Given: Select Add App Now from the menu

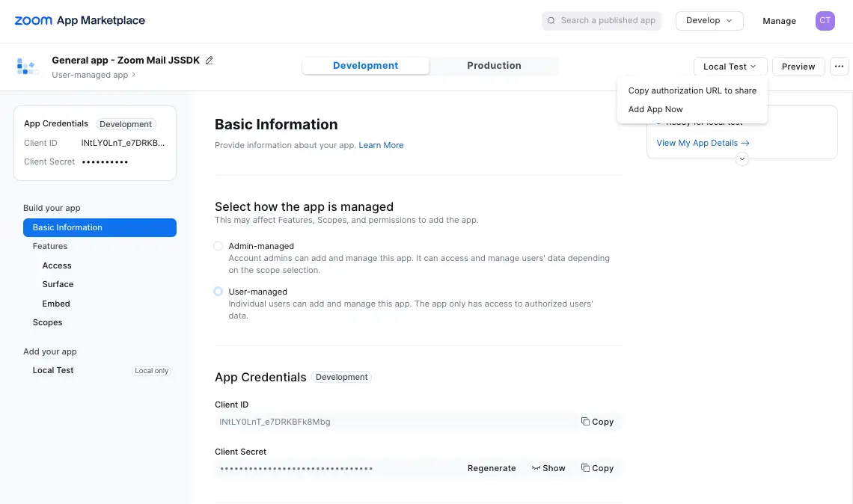Looking at the screenshot, I should 655,108.
